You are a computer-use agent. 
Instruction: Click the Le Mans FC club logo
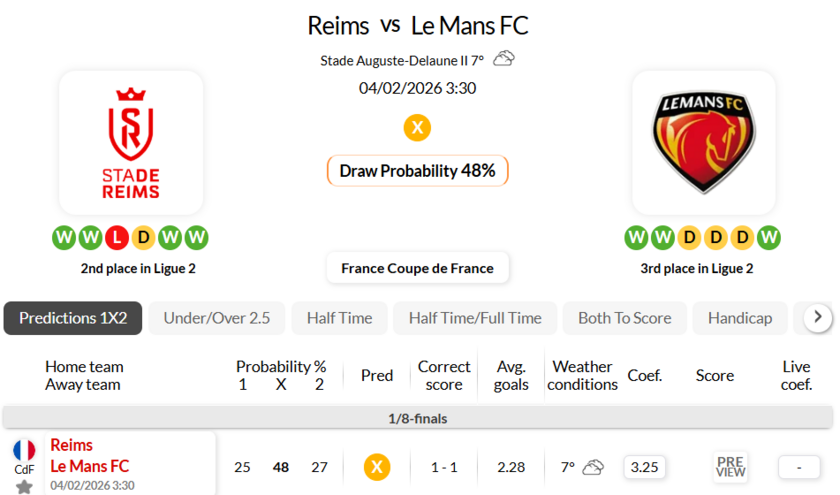[x=703, y=142]
